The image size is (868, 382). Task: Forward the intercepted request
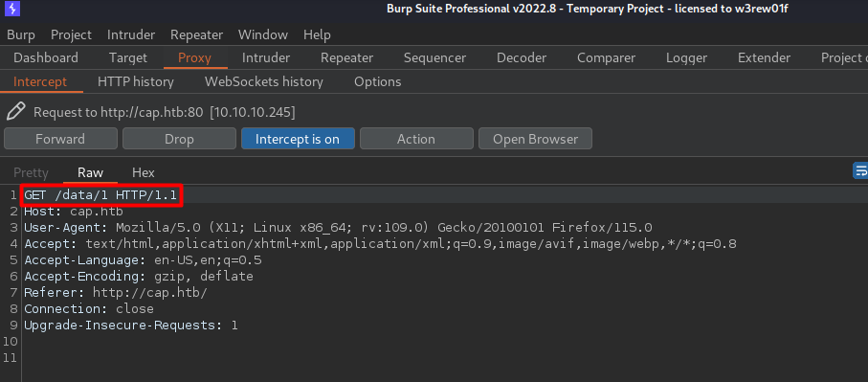coord(60,139)
